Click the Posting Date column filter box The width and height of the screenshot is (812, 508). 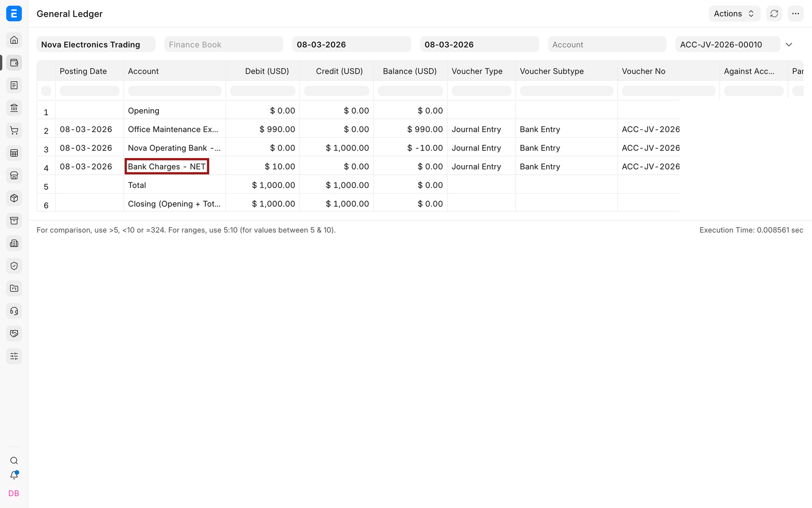click(89, 91)
